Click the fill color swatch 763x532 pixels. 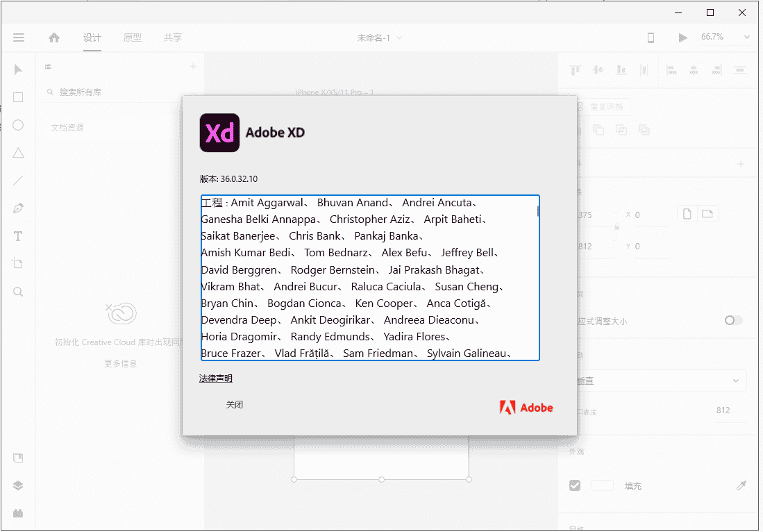[602, 485]
